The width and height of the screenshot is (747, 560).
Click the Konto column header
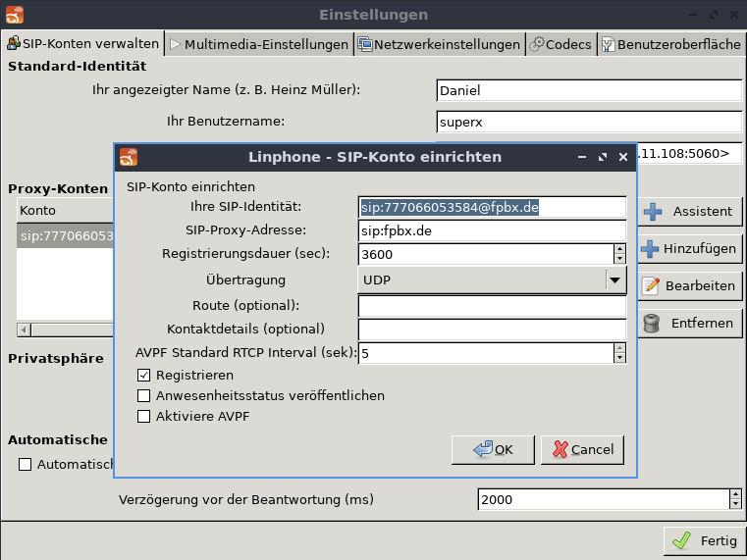(66, 210)
